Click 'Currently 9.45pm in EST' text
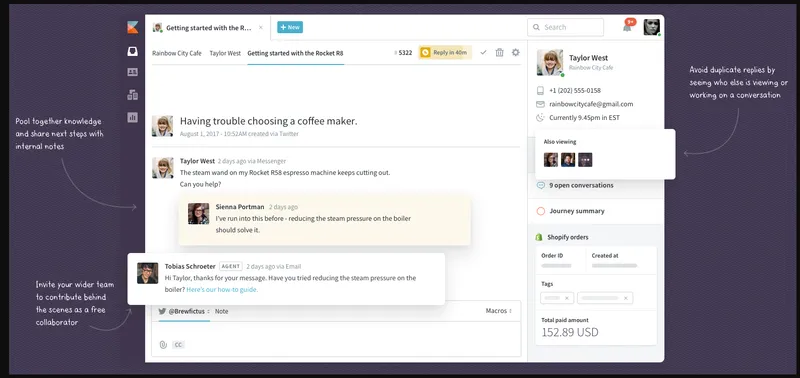 click(585, 118)
